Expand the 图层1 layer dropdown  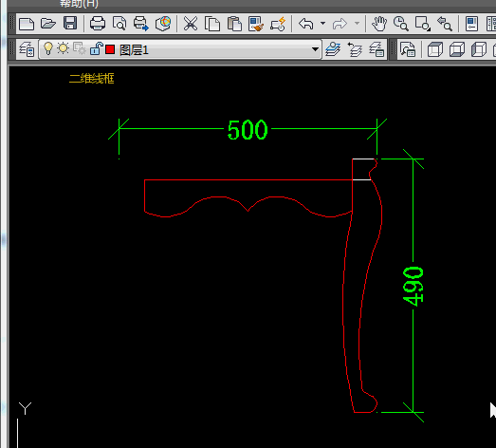tap(315, 49)
